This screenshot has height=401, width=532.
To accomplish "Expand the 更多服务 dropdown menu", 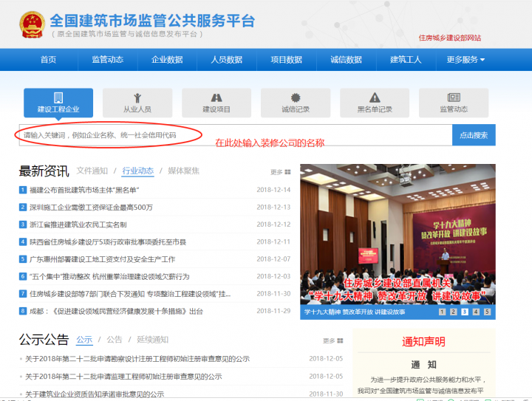I will click(x=465, y=60).
